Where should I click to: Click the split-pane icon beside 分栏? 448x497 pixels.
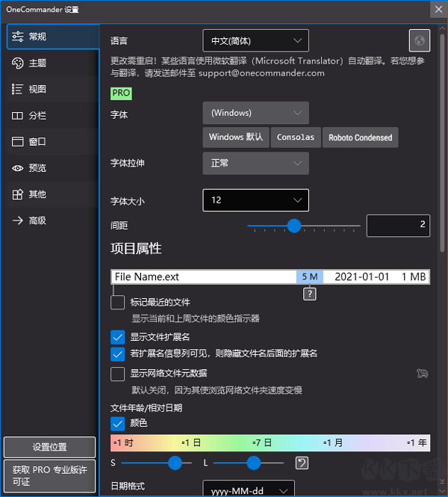pos(17,116)
